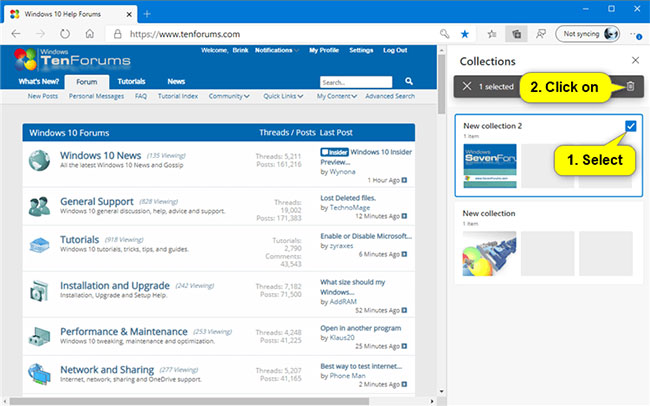
Task: Open the Favorites list icon in toolbar
Action: [492, 34]
